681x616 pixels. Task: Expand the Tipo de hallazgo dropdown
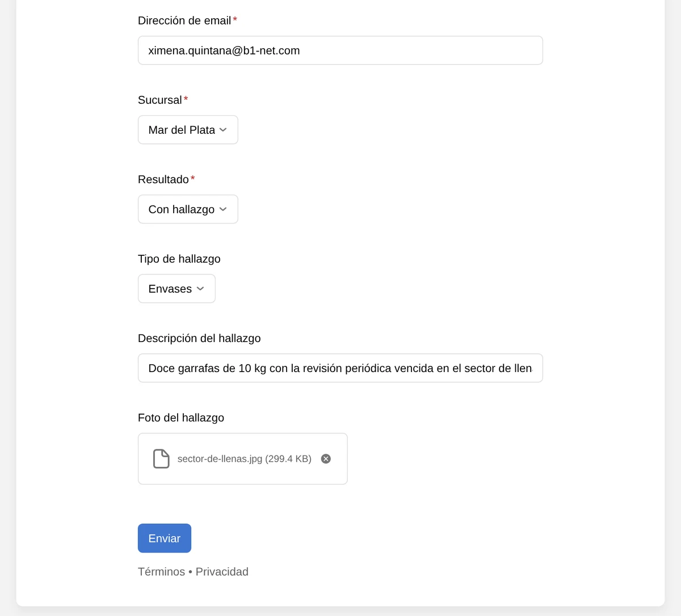[176, 289]
